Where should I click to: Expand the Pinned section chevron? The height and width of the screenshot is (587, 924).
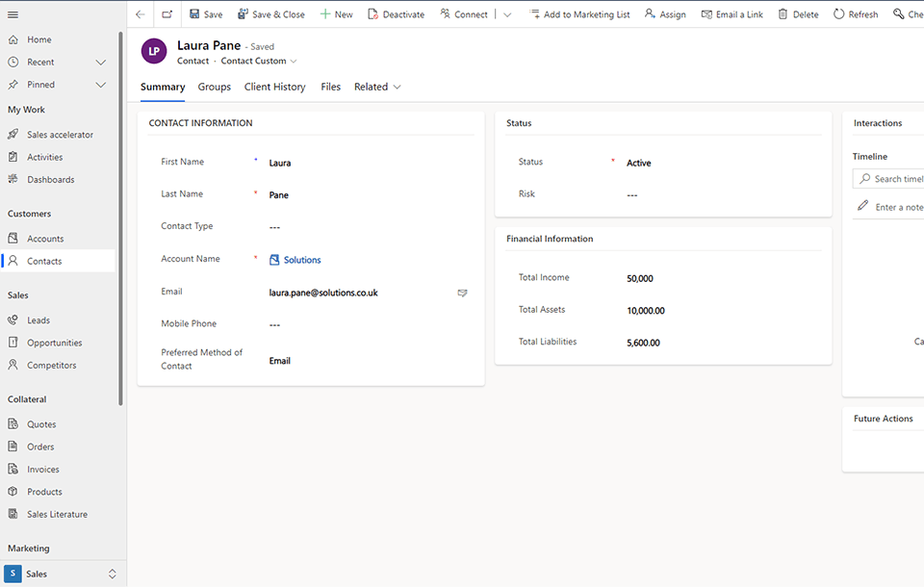[x=101, y=85]
